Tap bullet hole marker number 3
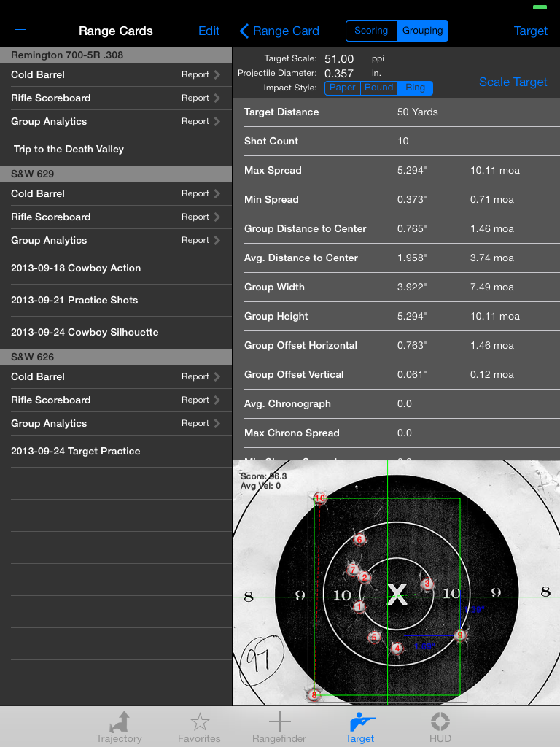The width and height of the screenshot is (560, 747). [x=427, y=584]
